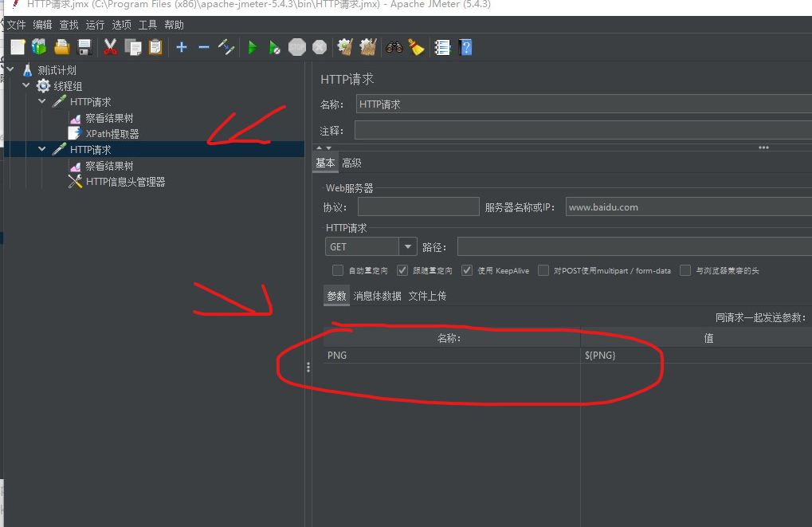The width and height of the screenshot is (812, 527).
Task: Click the New test plan icon
Action: coord(18,47)
